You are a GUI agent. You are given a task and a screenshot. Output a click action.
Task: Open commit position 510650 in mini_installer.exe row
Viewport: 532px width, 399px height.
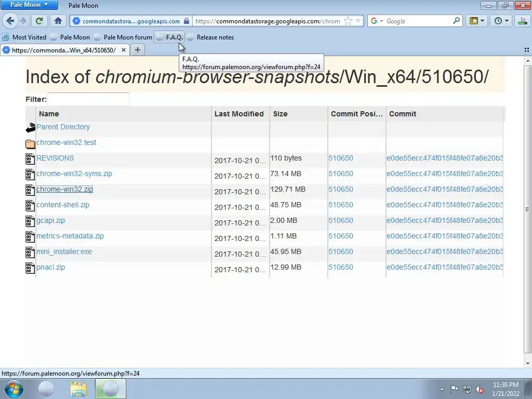[x=341, y=252]
